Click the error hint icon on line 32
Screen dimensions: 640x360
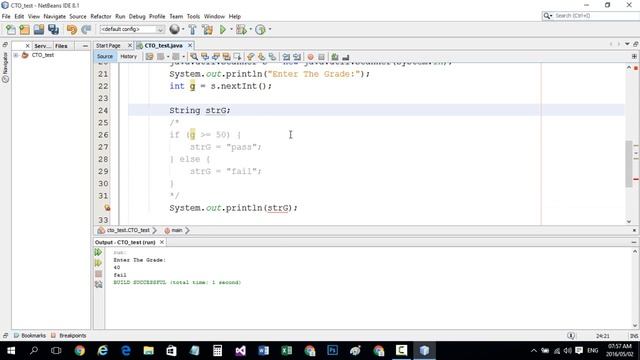[x=107, y=208]
